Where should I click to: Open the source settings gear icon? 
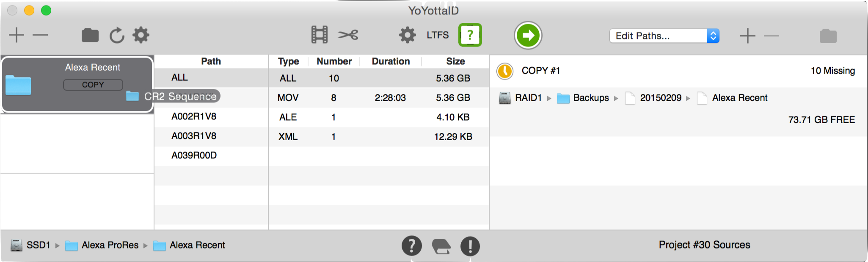(141, 35)
